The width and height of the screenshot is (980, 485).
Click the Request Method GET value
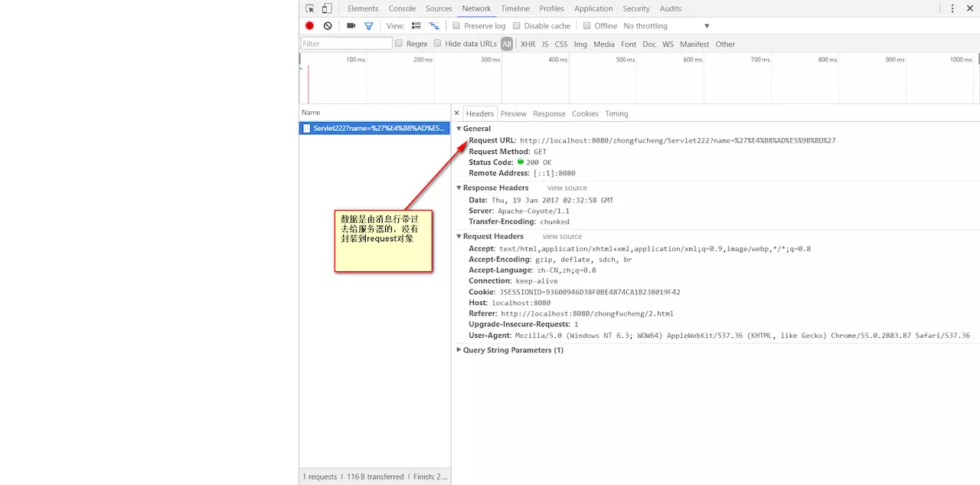[x=541, y=152]
